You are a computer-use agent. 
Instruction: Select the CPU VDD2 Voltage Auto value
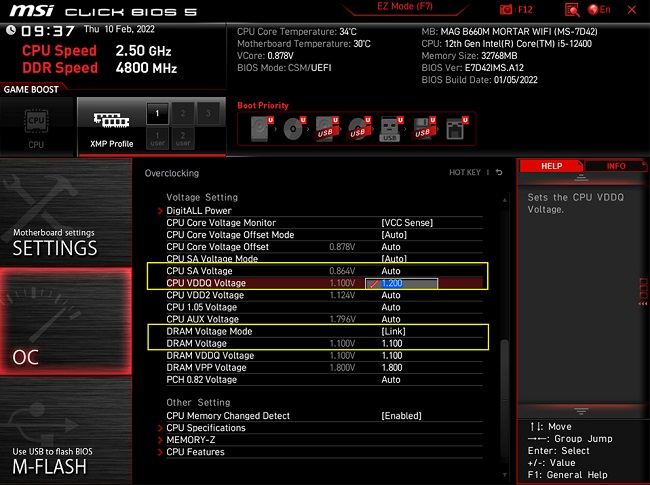(x=391, y=295)
